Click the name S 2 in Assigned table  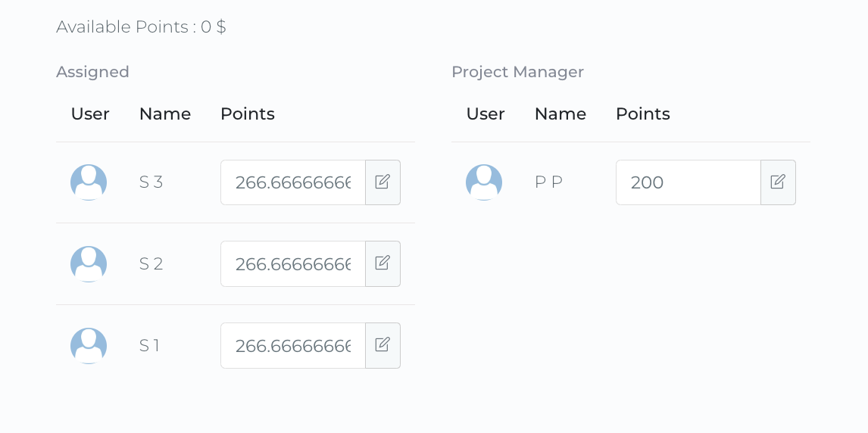tap(151, 263)
